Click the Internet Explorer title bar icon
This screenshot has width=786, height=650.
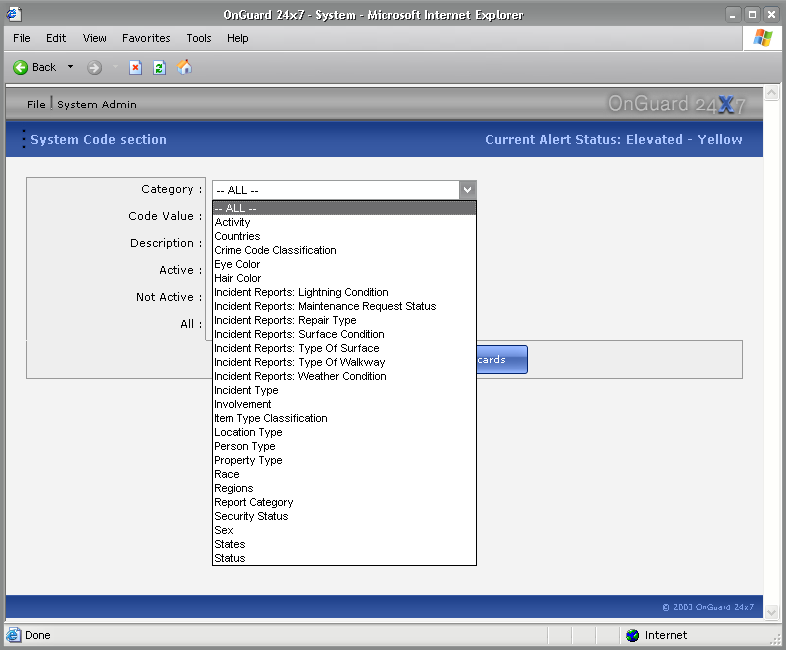click(14, 14)
